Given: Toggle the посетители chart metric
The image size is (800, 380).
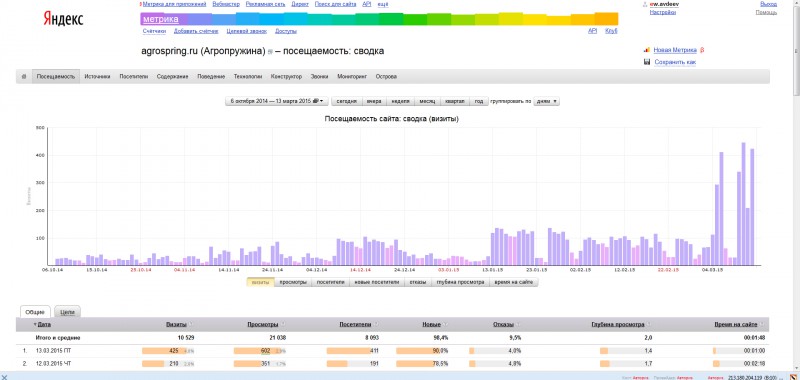Looking at the screenshot, I should pyautogui.click(x=331, y=282).
